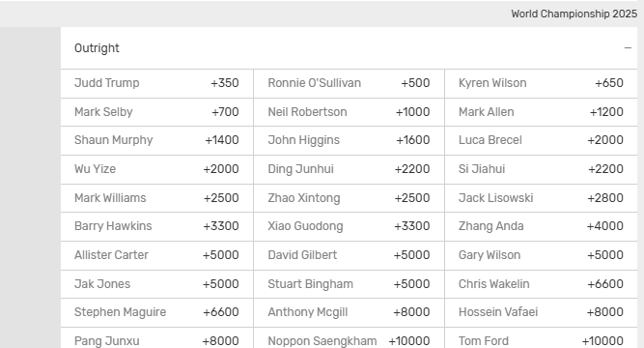The width and height of the screenshot is (644, 348).
Task: Choose John Higgins +1600 odds
Action: pos(350,141)
